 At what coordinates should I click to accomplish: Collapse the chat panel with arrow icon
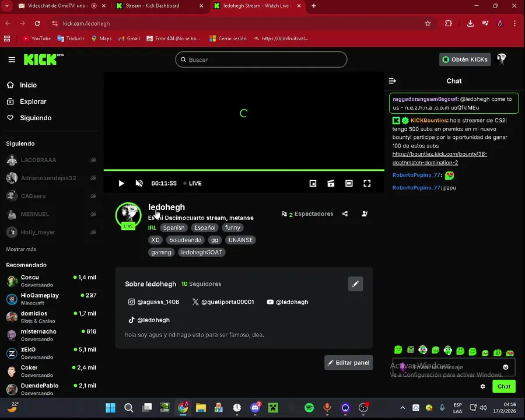click(x=393, y=81)
